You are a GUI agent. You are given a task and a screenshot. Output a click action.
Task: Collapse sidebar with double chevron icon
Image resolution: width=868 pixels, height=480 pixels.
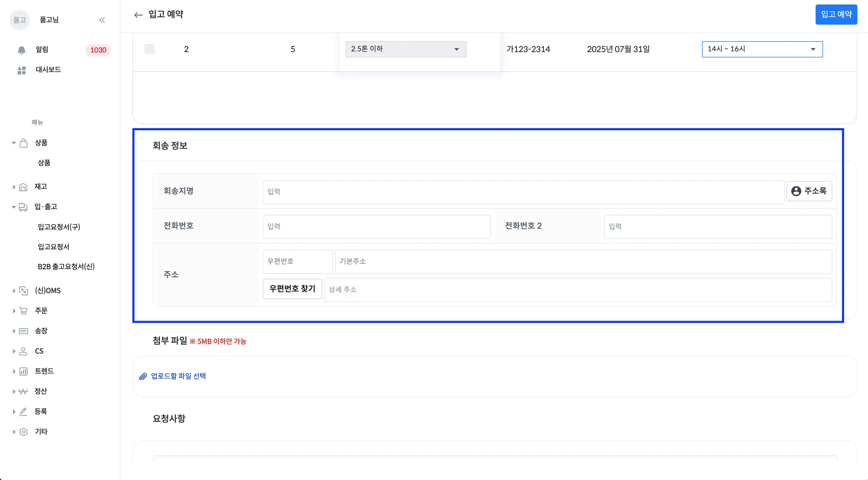pos(102,20)
